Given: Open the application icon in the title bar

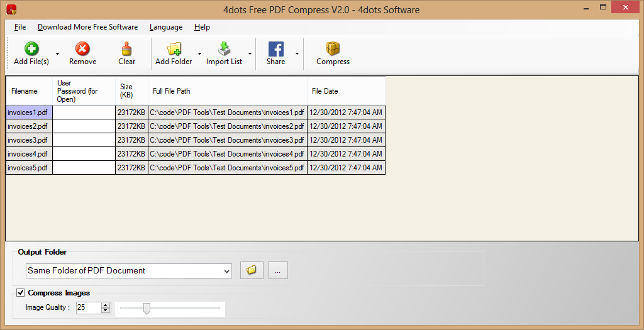Looking at the screenshot, I should point(11,8).
